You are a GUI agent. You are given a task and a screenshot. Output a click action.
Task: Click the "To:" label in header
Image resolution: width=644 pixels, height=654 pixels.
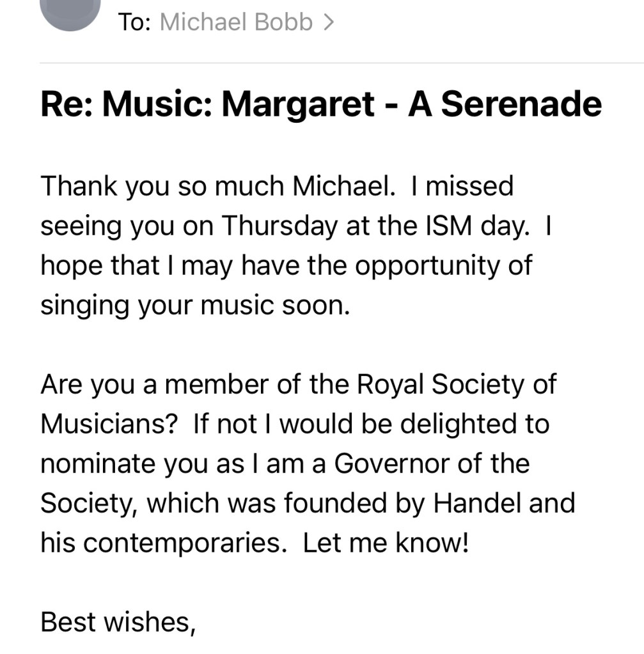click(134, 22)
